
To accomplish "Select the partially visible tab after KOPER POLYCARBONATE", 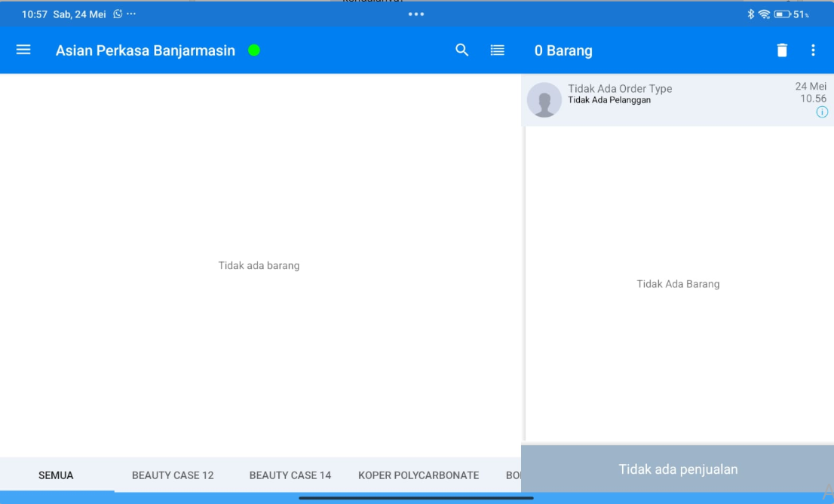I will 513,475.
